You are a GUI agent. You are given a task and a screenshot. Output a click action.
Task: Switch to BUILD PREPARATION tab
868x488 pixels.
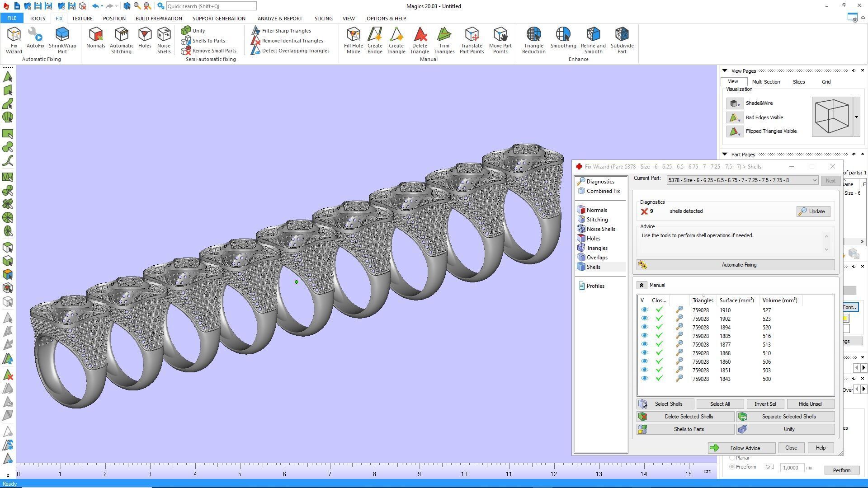[159, 19]
